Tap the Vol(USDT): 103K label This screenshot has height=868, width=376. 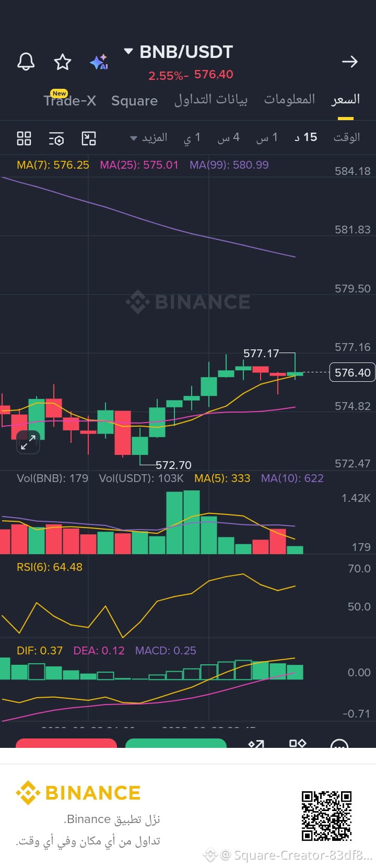(141, 478)
